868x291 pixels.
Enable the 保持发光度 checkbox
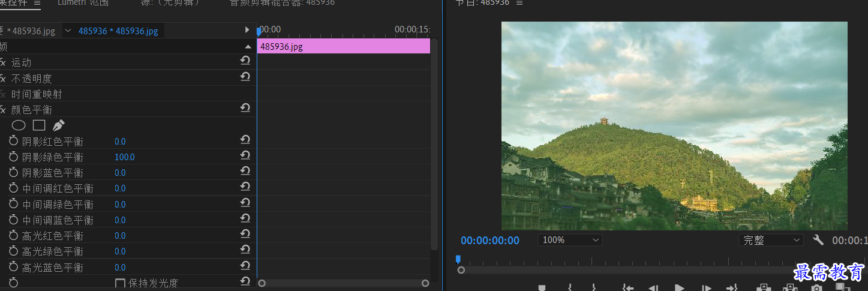pyautogui.click(x=120, y=283)
